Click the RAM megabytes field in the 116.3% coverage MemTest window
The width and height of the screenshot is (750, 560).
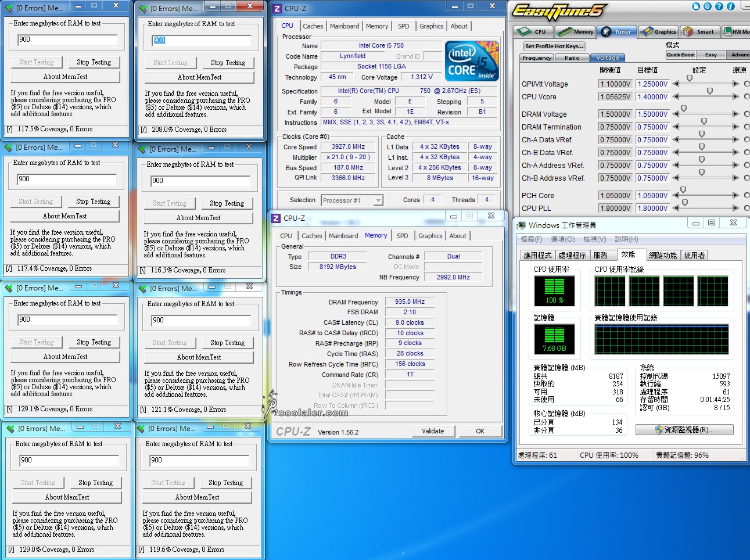(x=199, y=181)
